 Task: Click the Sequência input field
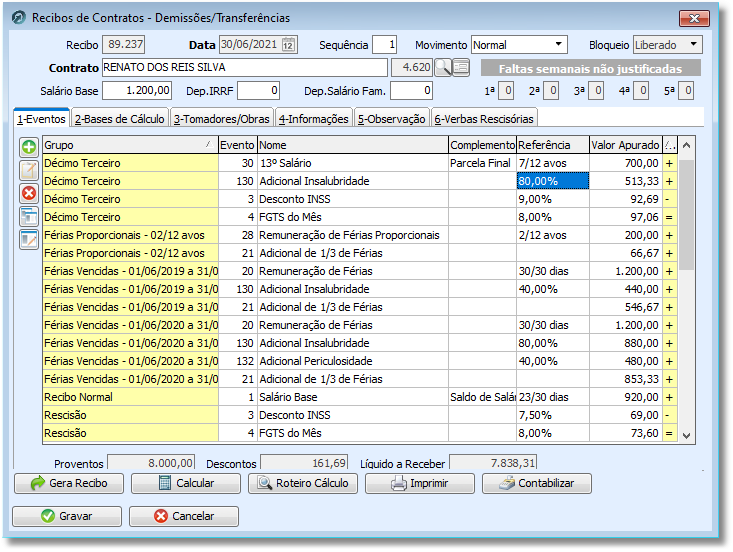coord(385,45)
